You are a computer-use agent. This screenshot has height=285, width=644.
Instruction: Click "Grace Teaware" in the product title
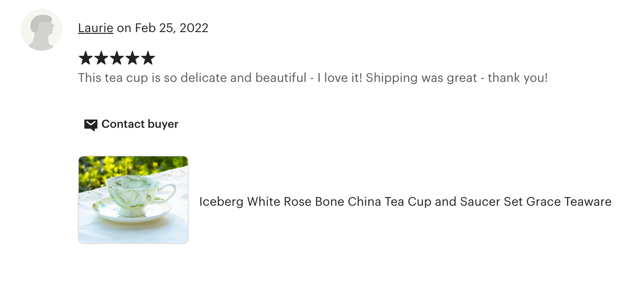click(x=569, y=202)
